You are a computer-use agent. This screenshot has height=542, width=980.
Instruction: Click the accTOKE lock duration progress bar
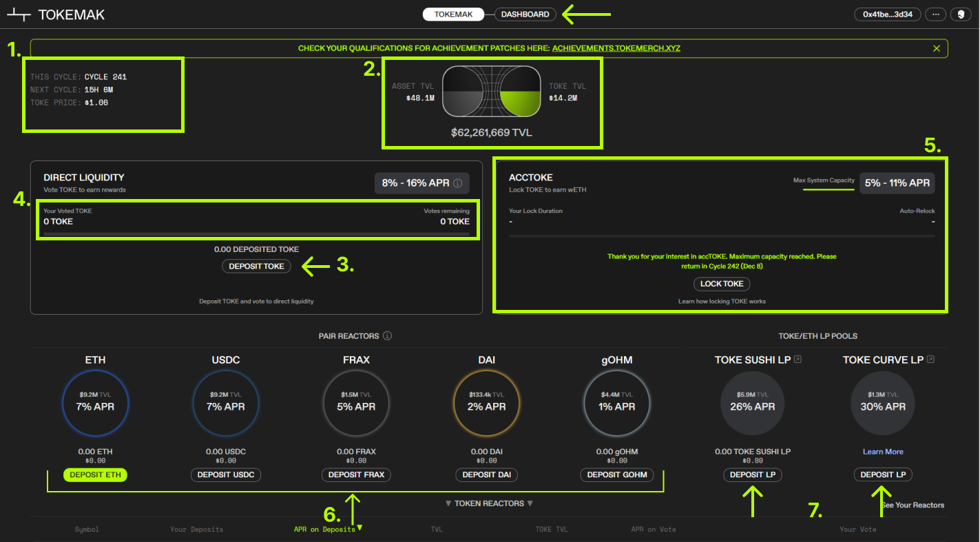[x=722, y=236]
